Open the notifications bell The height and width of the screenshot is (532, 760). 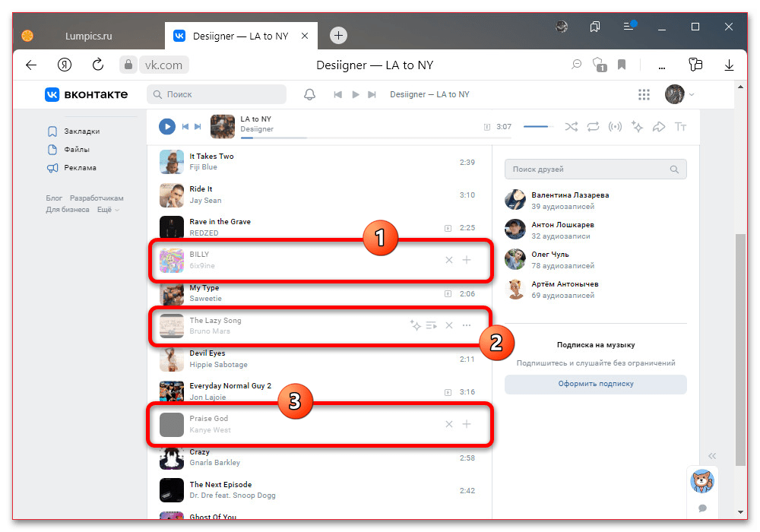[x=310, y=94]
